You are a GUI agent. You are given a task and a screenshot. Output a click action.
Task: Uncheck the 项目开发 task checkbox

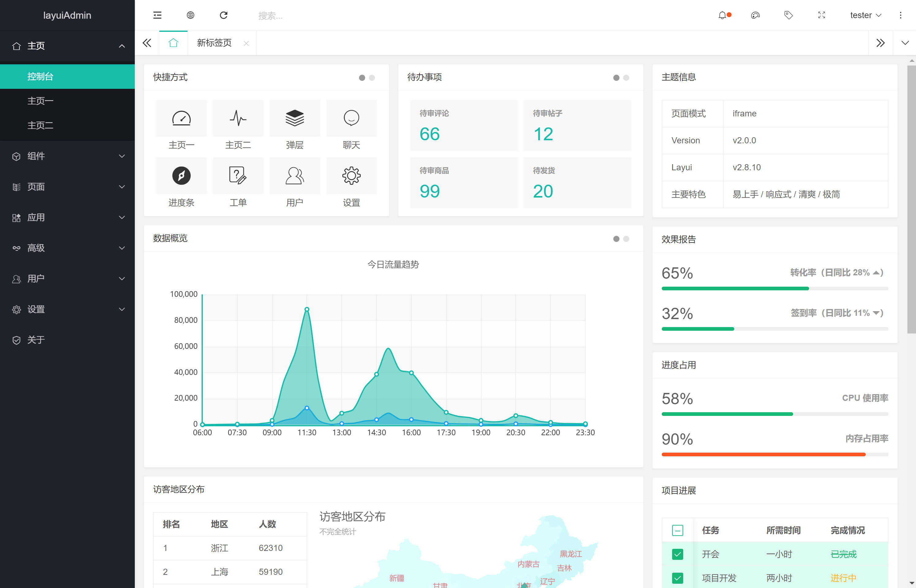pyautogui.click(x=677, y=578)
